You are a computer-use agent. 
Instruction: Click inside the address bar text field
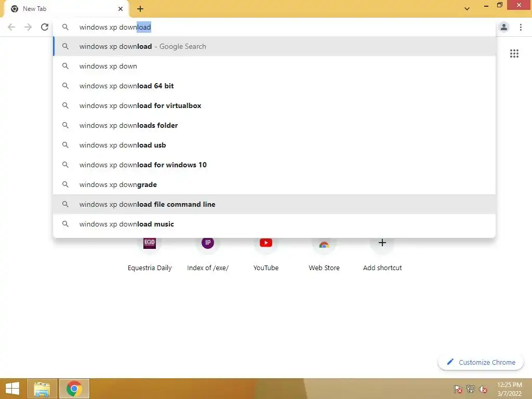[275, 27]
